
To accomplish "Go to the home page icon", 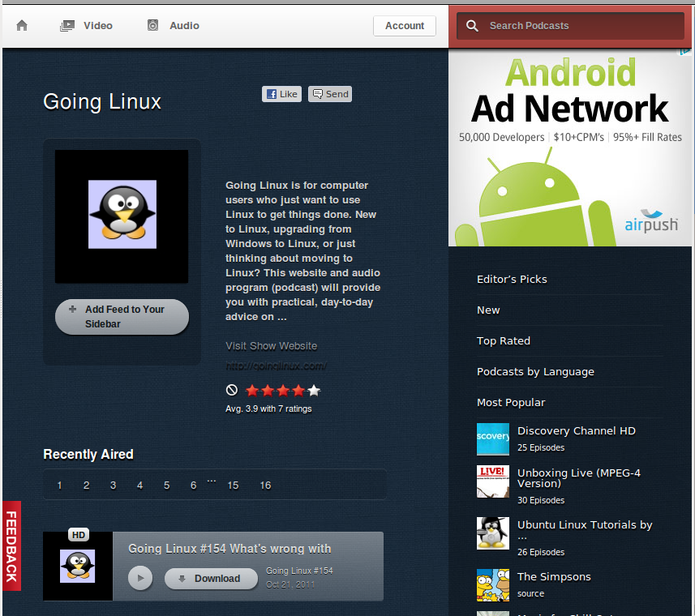I will [x=22, y=25].
